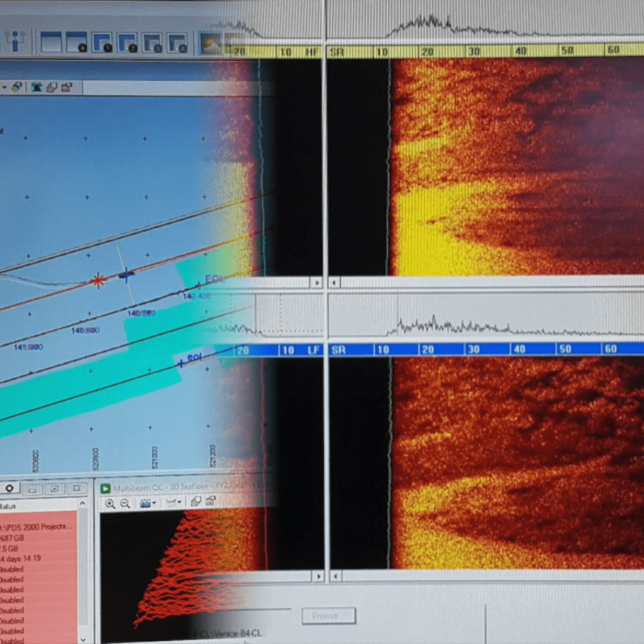Click left scroll arrow under lower-right sonar panel

click(335, 576)
